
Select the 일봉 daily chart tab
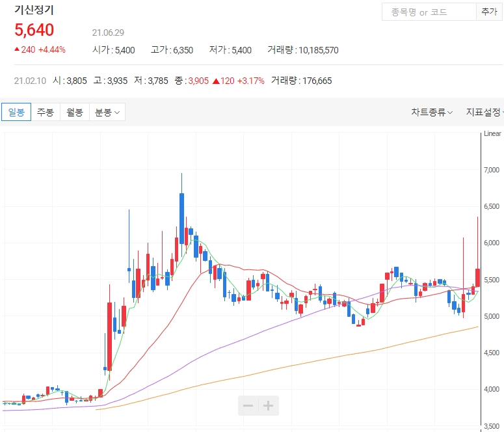16,112
